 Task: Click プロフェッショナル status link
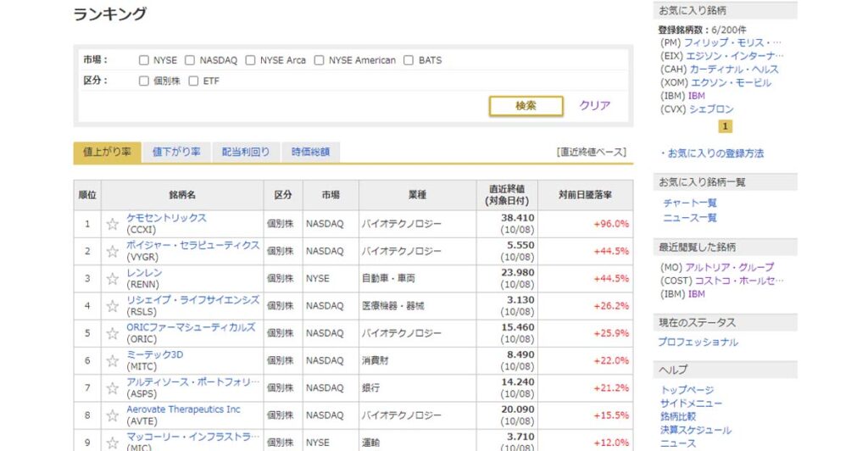click(x=698, y=342)
